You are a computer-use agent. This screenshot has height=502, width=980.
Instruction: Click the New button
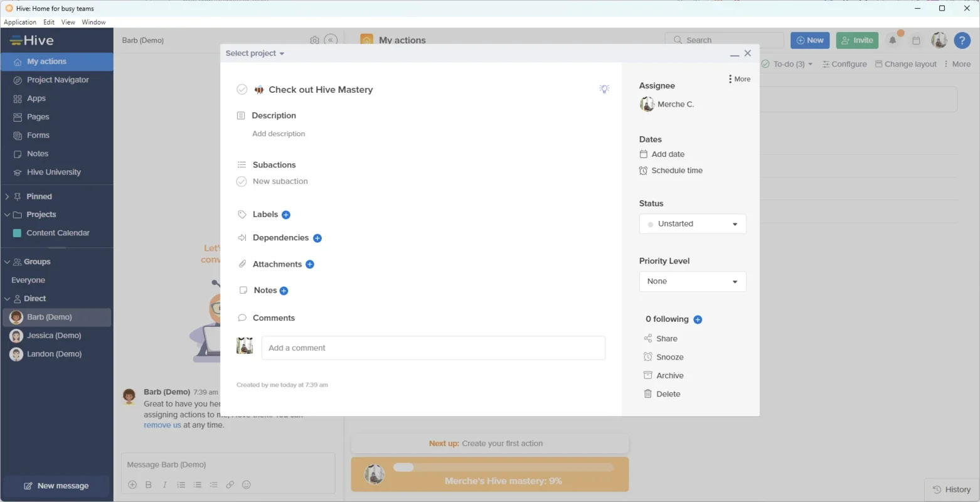tap(810, 40)
